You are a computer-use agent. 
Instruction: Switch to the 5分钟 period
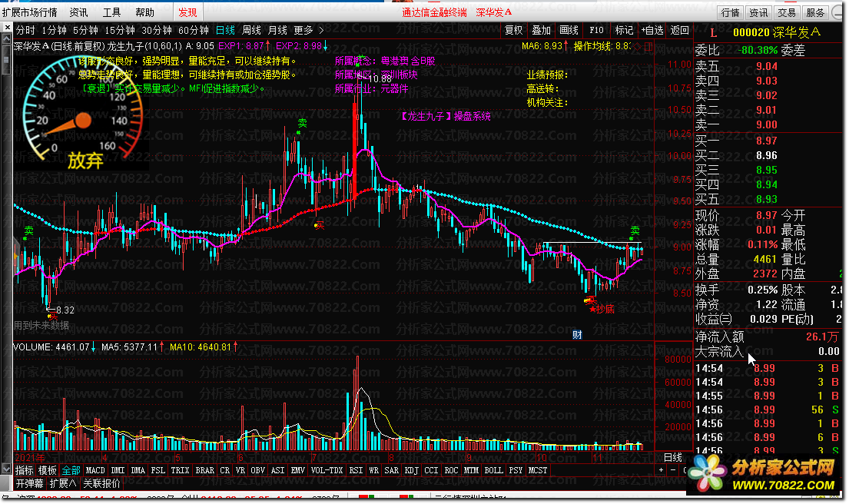click(x=85, y=30)
